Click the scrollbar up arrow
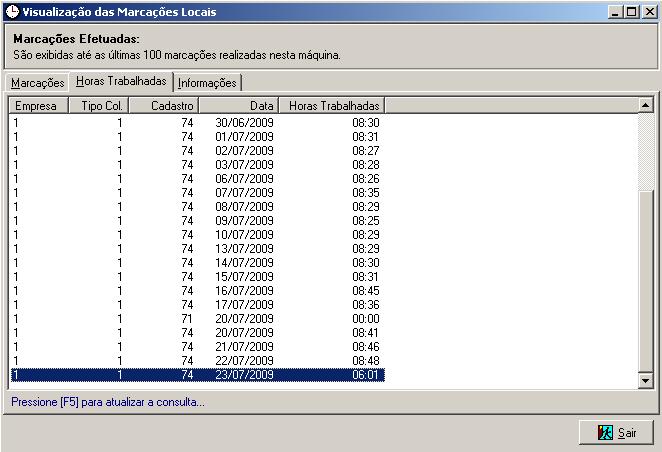 pos(646,105)
